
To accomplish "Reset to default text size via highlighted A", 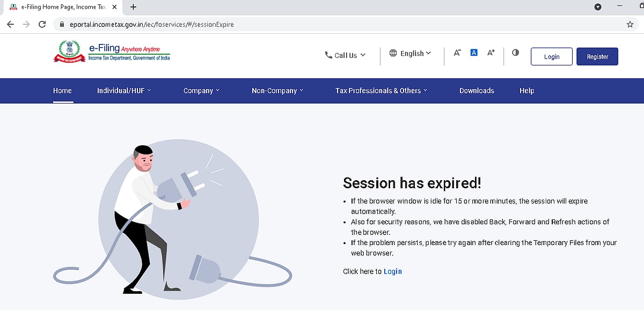I will point(473,52).
